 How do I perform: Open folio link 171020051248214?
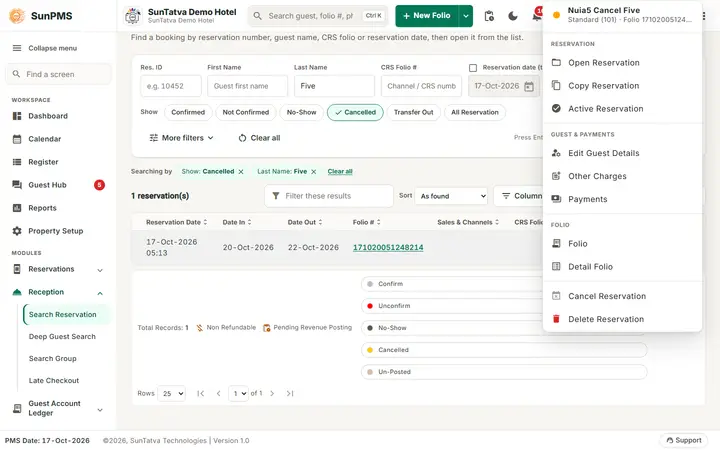point(388,248)
